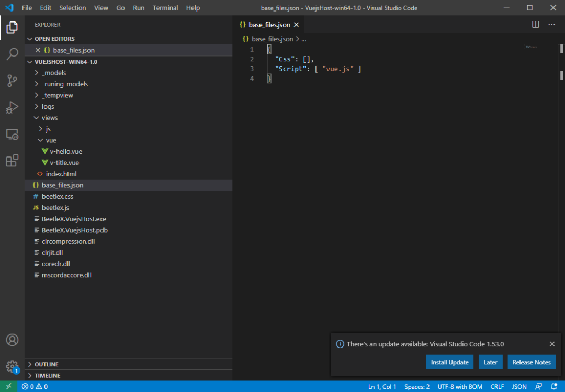Image resolution: width=565 pixels, height=392 pixels.
Task: Select base_files.json in the file tree
Action: click(x=128, y=185)
